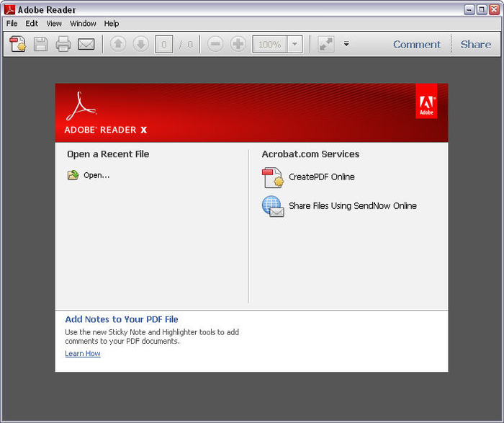The height and width of the screenshot is (423, 504).
Task: Click Share Files Using SendNow Online
Action: (x=353, y=206)
